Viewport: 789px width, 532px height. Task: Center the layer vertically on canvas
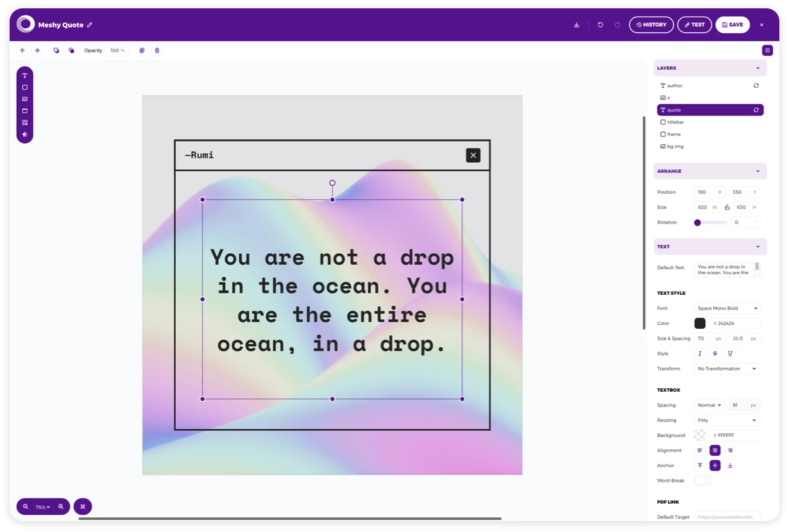tap(37, 51)
